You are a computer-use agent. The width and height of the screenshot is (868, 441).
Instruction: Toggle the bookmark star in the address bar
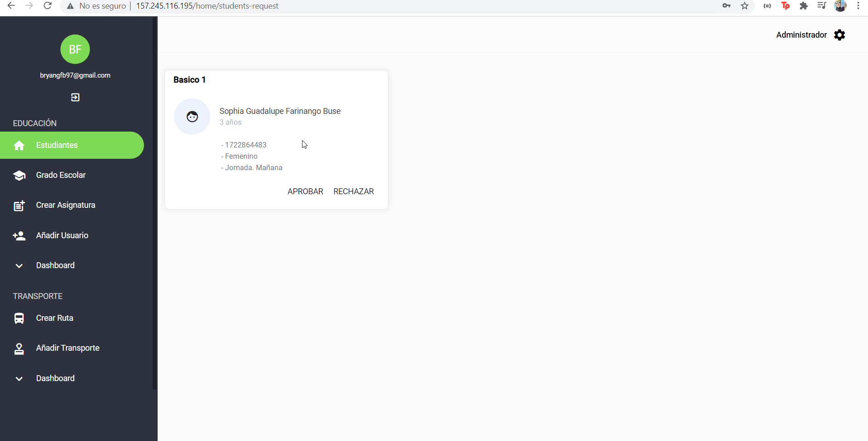coord(744,6)
